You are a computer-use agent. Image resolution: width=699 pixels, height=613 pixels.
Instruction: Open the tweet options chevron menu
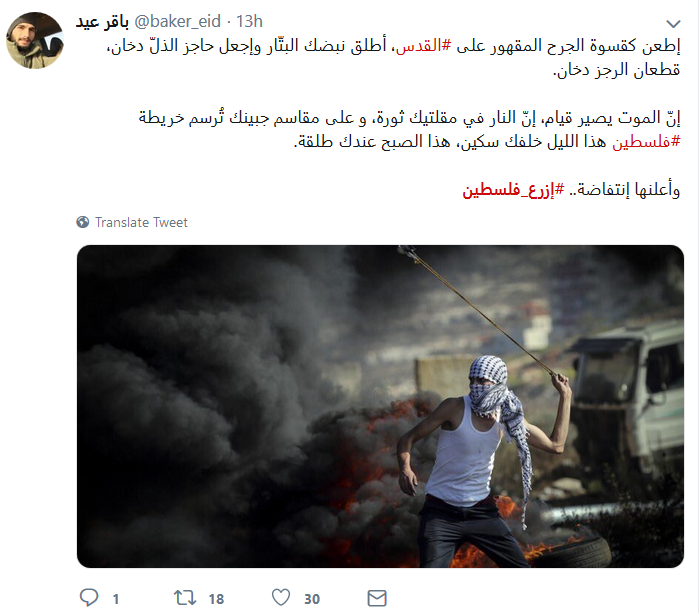pyautogui.click(x=673, y=24)
